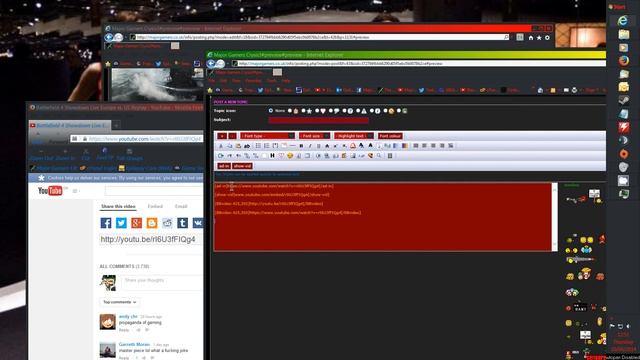Screen dimensions: 640x360
Task: Select the orange smiley topic icon radio button
Action: [385, 111]
